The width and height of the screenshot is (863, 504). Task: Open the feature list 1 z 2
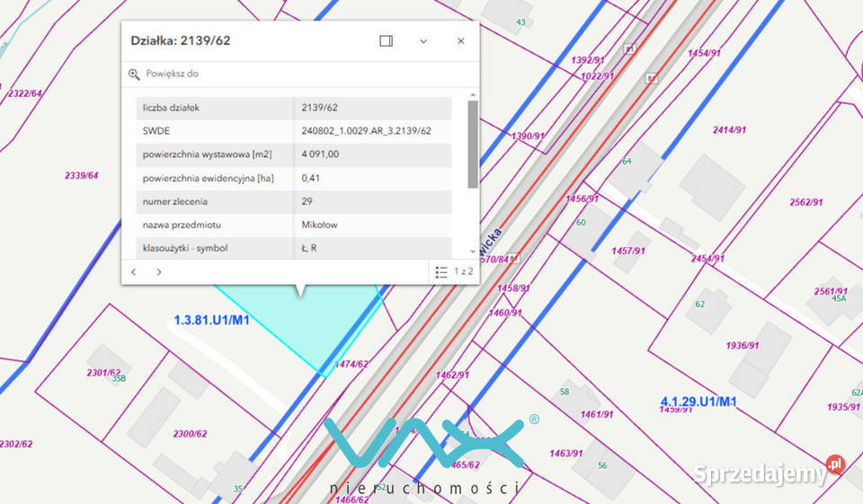coord(454,272)
